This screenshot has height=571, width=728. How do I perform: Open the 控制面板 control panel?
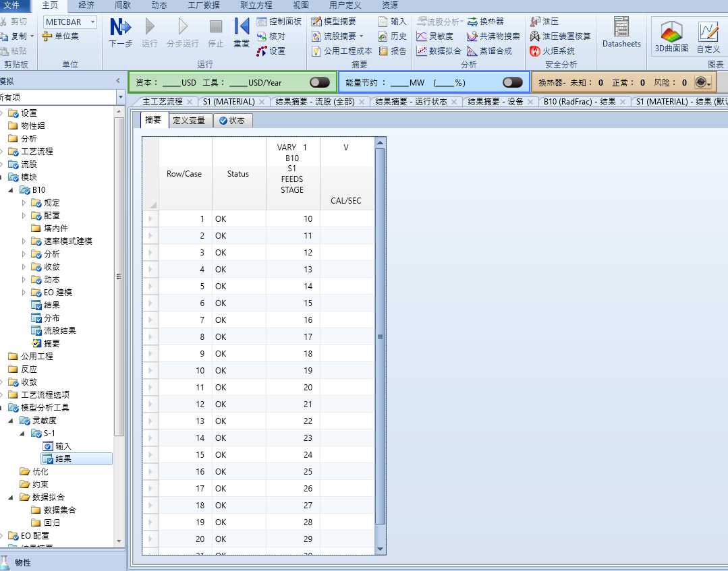coord(279,22)
